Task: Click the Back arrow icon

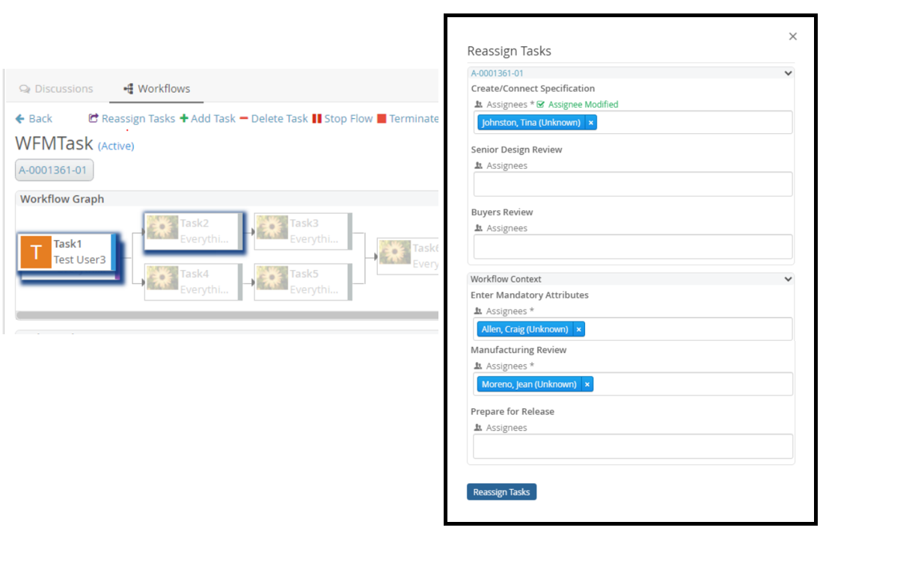Action: point(20,119)
